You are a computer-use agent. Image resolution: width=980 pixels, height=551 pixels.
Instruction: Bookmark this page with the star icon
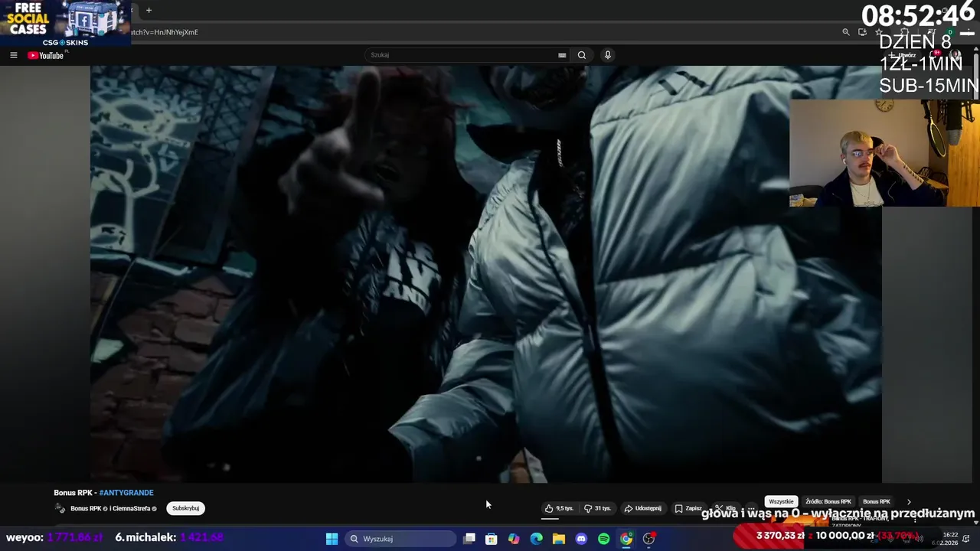[879, 32]
